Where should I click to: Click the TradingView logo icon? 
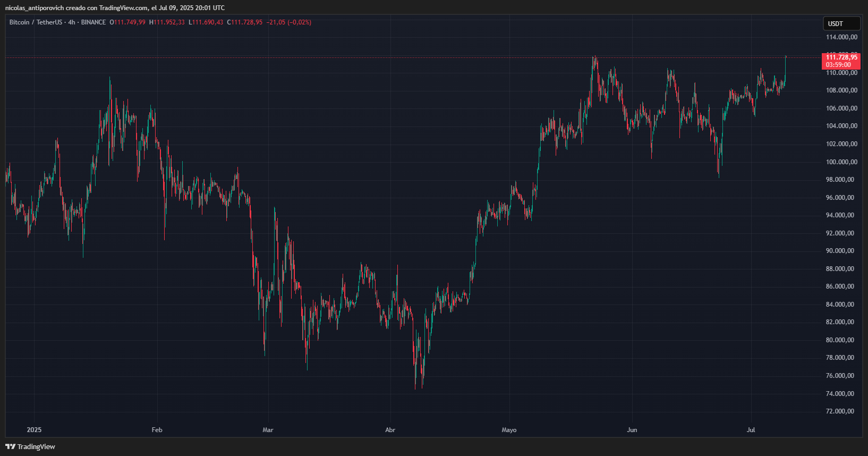[10, 446]
